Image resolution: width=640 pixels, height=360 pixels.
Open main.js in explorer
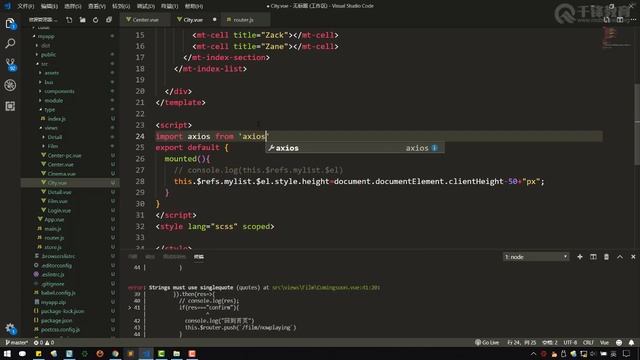pos(52,229)
